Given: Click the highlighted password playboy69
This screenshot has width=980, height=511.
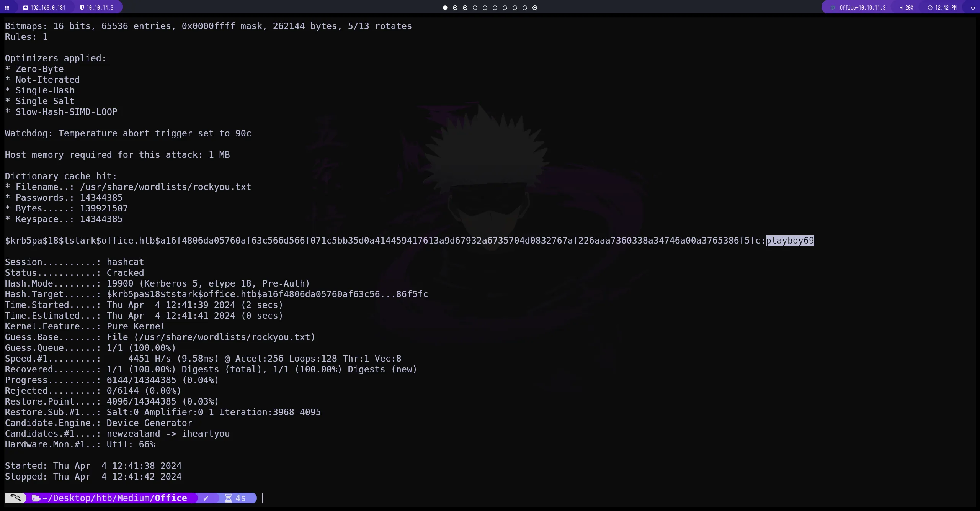Looking at the screenshot, I should [x=790, y=241].
